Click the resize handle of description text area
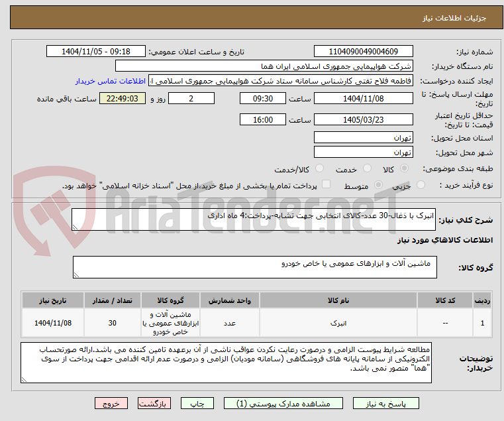Screen dimensions: 504x421 tap(75, 227)
